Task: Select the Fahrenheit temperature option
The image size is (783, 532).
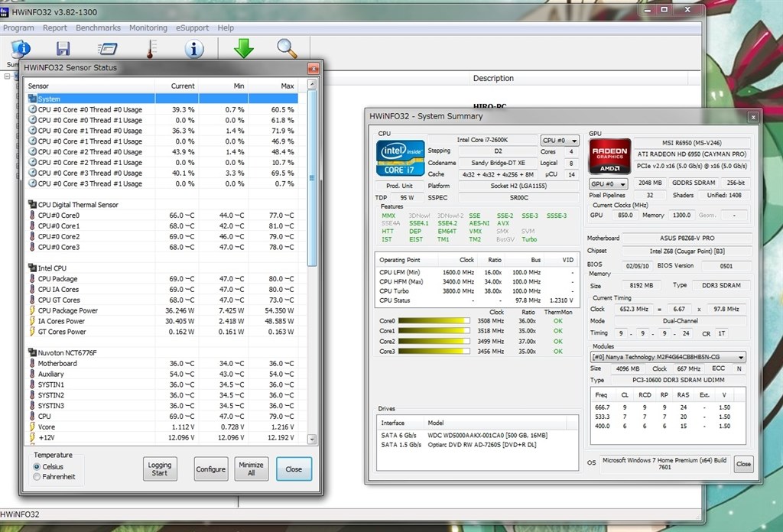Action: tap(37, 477)
